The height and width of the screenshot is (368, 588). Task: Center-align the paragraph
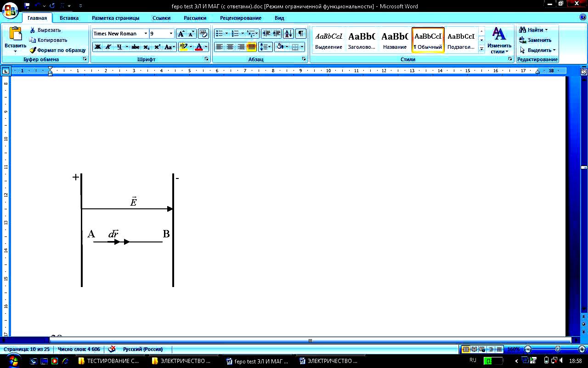tap(230, 47)
